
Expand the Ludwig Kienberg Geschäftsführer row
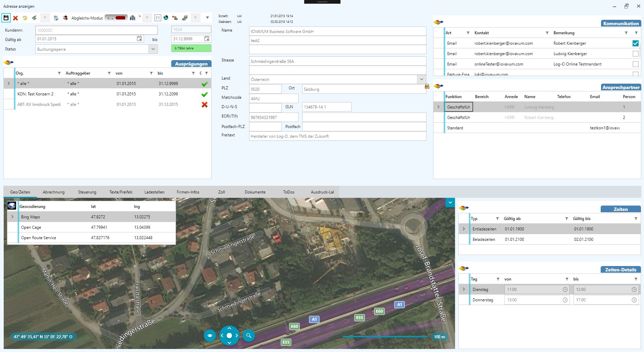pos(438,107)
